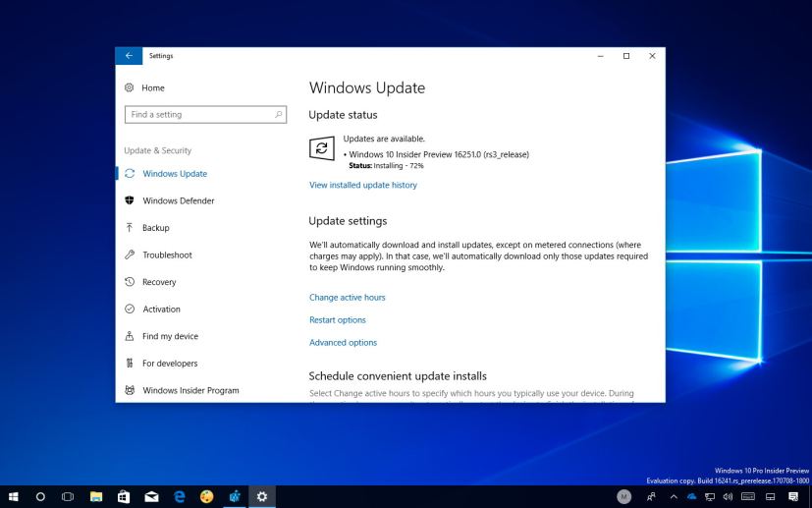Click the 'Status: Installing - 72%' text
812x508 pixels.
(x=386, y=166)
